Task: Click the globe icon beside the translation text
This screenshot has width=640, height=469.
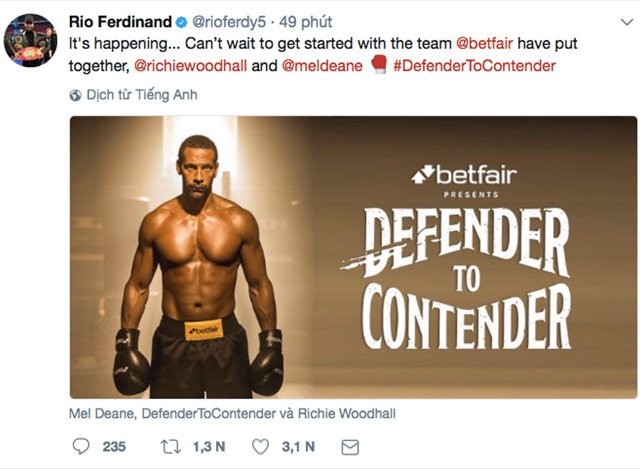Action: pos(77,95)
